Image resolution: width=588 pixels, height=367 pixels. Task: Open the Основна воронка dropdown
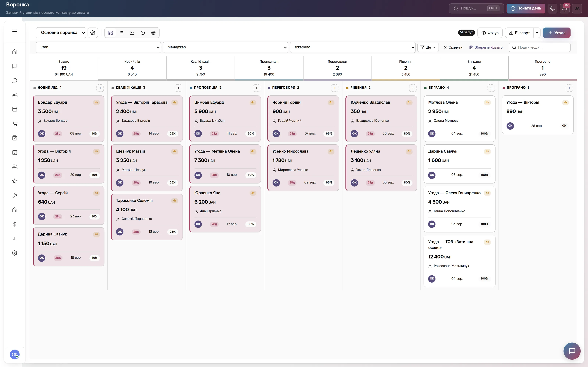click(61, 33)
